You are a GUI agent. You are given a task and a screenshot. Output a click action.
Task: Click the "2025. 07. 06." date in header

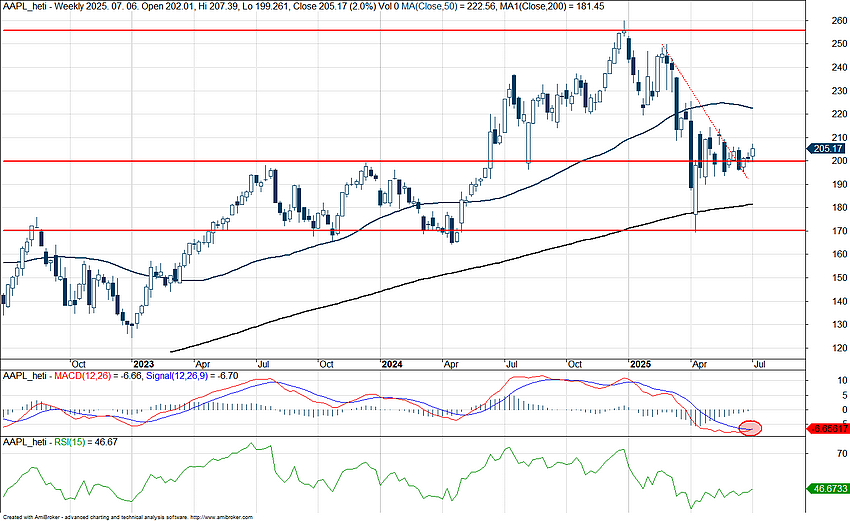112,7
